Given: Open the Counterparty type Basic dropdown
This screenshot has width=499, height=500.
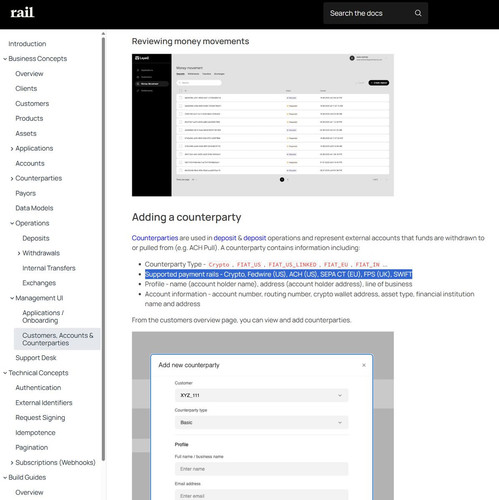Looking at the screenshot, I should coord(261,422).
